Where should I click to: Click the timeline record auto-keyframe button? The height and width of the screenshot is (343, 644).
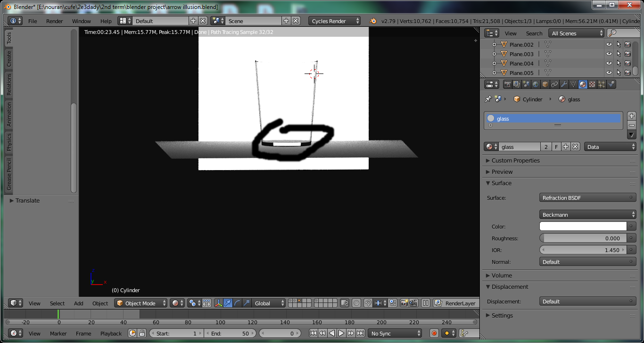[434, 333]
